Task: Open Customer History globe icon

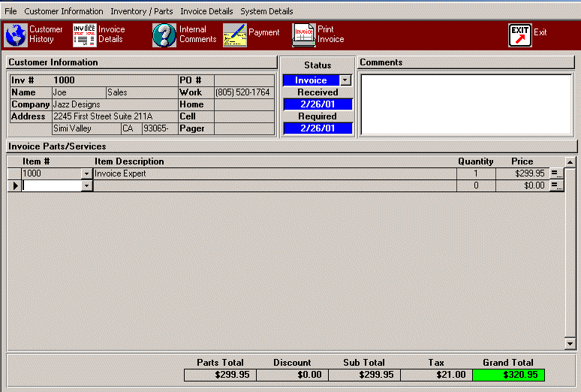Action: pyautogui.click(x=16, y=35)
